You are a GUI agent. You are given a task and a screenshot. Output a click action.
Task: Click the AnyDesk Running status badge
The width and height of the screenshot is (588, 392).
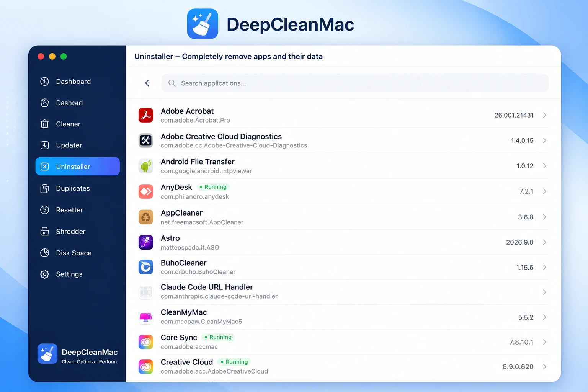[213, 187]
